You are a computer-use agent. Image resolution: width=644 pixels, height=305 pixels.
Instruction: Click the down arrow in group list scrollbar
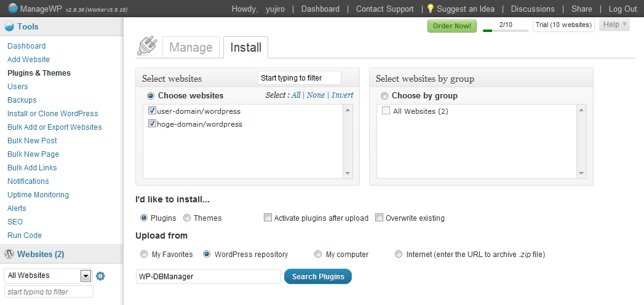click(582, 173)
